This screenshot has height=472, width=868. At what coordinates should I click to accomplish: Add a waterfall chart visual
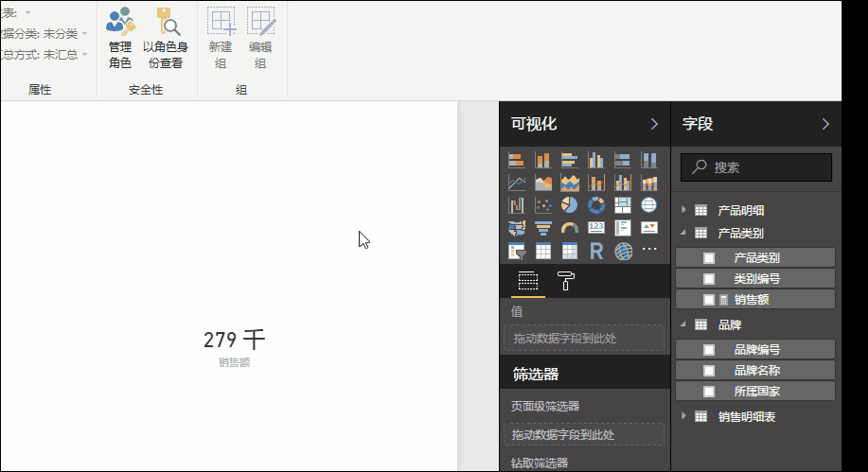coord(516,205)
